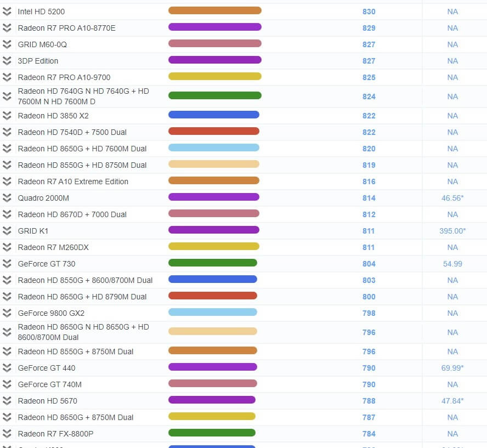Expand the GeForce GT 730 row chevron
This screenshot has width=487, height=448.
(x=7, y=264)
